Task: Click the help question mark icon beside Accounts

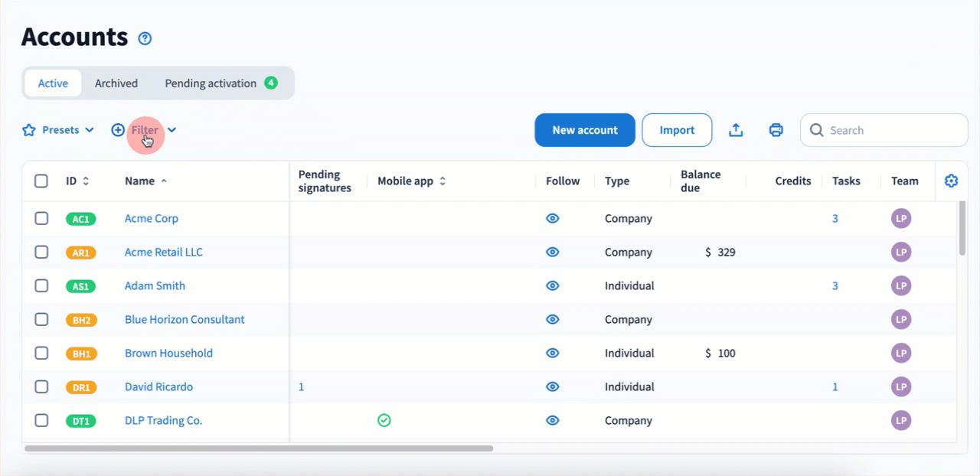Action: click(145, 38)
